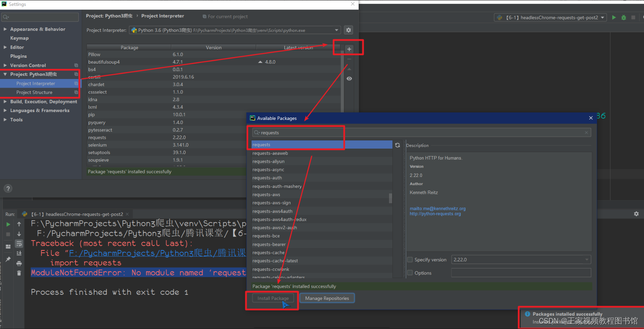This screenshot has height=329, width=644.
Task: Click the print icon in Run panel
Action: tap(19, 263)
